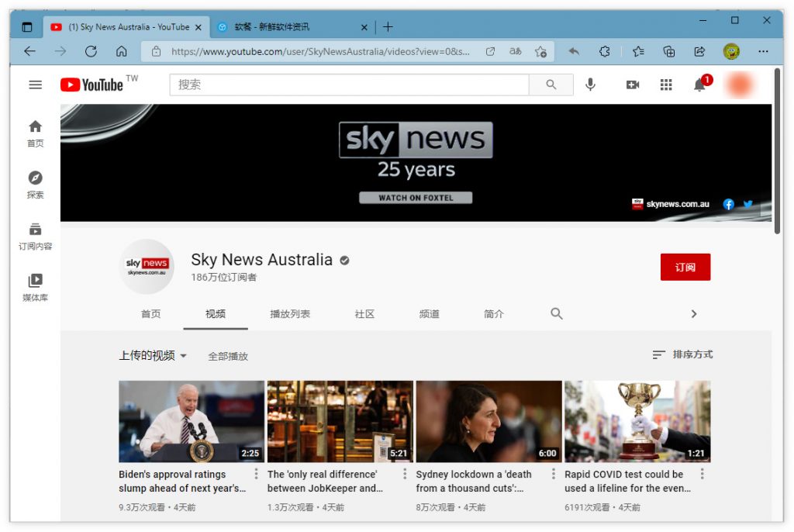Viewport: 794px width, 532px height.
Task: Click the red Subscribe (订阅) button
Action: (x=685, y=267)
